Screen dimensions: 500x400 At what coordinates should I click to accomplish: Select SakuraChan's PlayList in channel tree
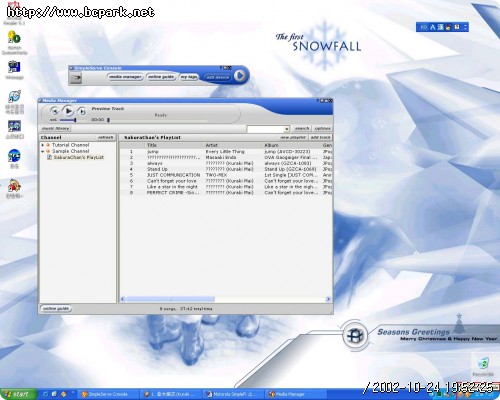[79, 157]
